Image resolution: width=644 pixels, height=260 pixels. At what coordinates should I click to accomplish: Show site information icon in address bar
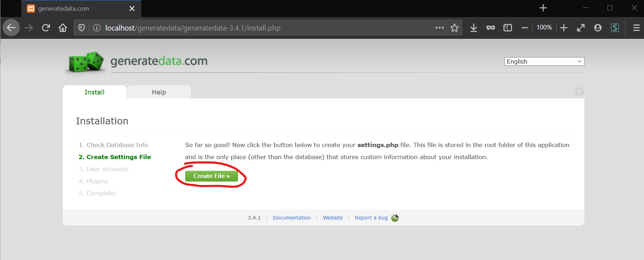point(97,28)
